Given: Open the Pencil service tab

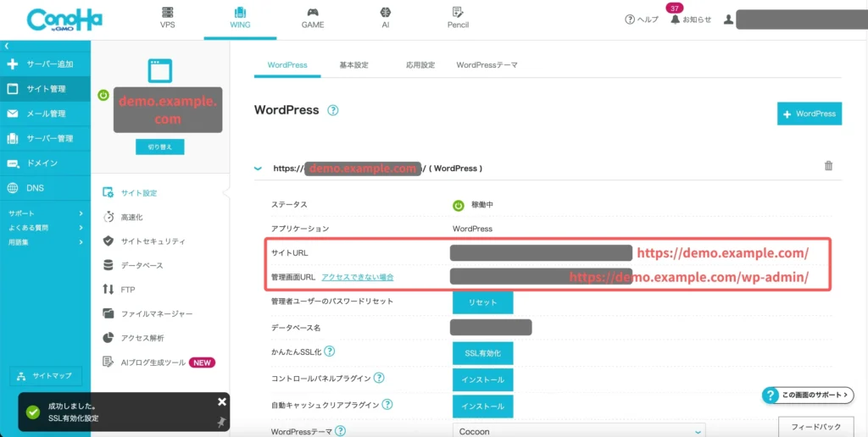Looking at the screenshot, I should pyautogui.click(x=458, y=19).
